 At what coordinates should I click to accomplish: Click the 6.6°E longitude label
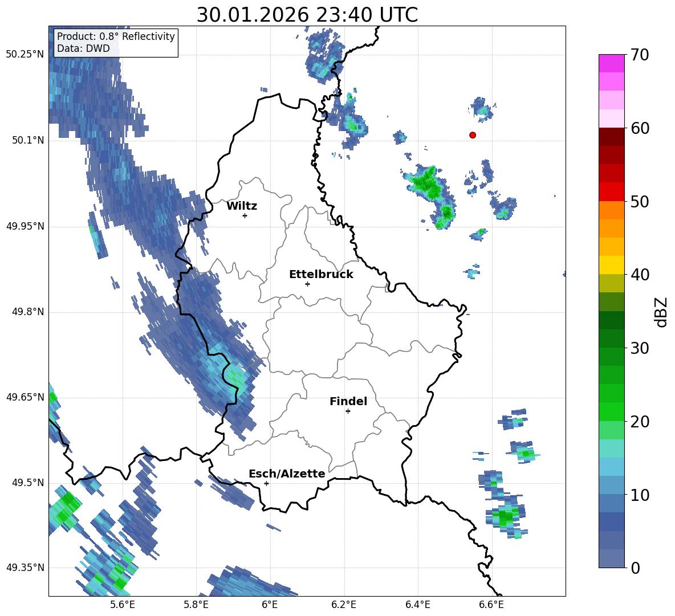(x=491, y=605)
